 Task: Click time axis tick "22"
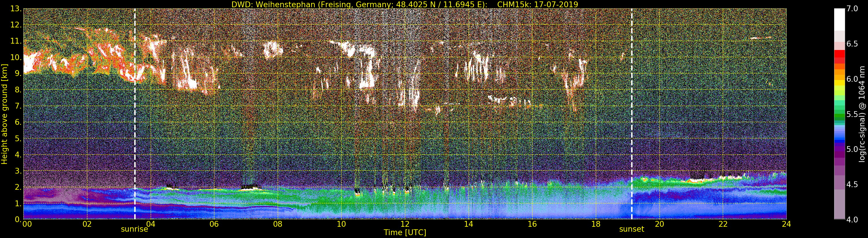click(723, 224)
